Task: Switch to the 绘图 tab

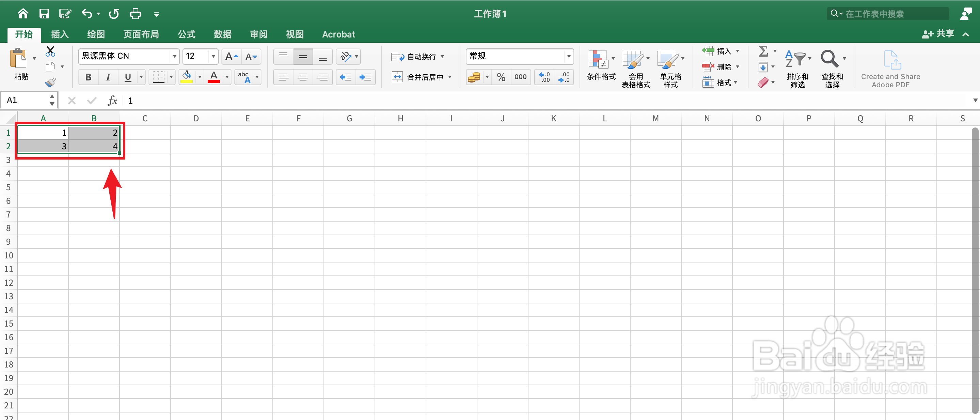Action: tap(96, 35)
